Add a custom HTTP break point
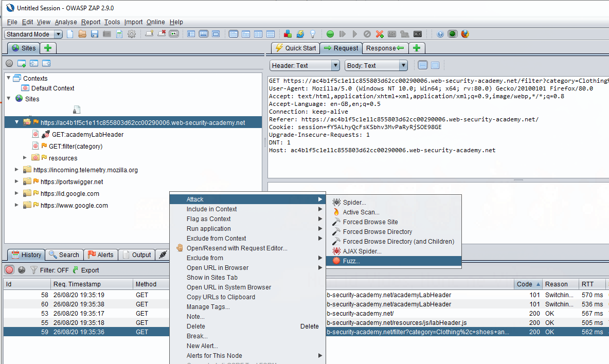This screenshot has height=364, width=609. (380, 34)
